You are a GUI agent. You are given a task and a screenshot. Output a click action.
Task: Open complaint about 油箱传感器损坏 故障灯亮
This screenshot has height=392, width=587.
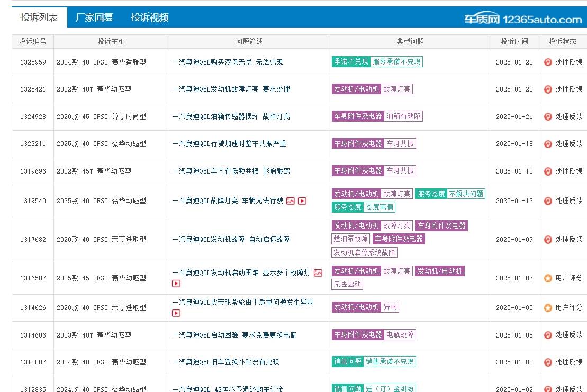231,116
